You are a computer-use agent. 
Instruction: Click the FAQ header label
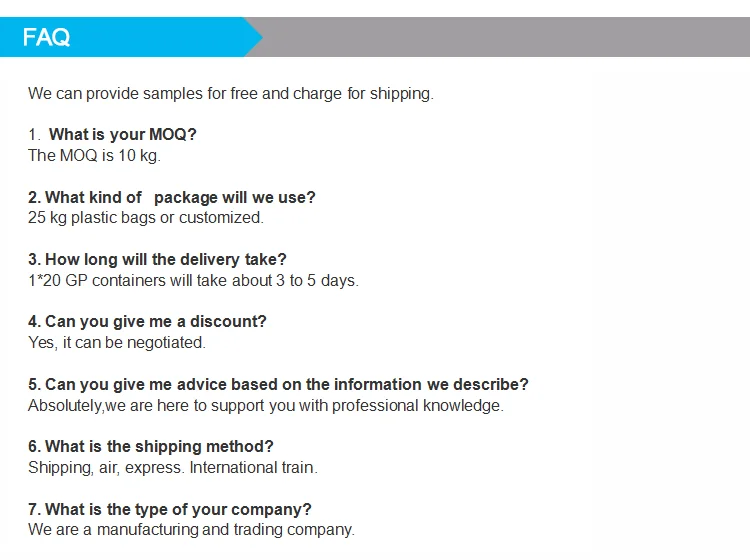[46, 38]
